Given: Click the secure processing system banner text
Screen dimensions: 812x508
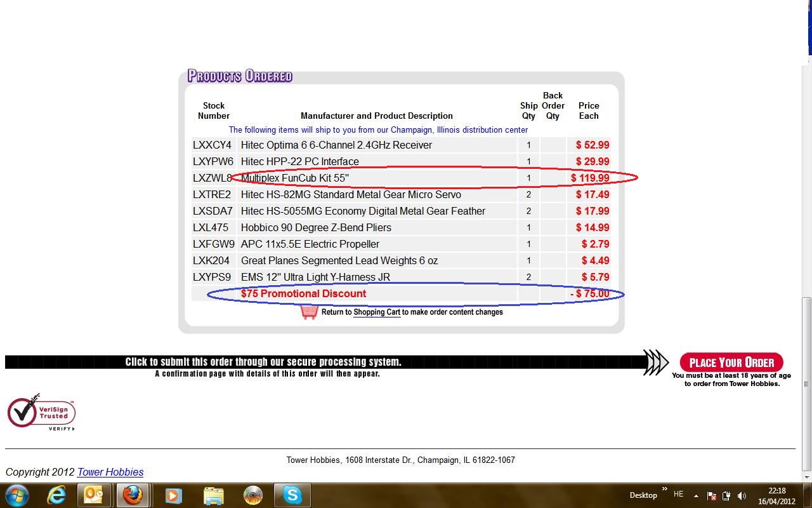Looking at the screenshot, I should [263, 362].
